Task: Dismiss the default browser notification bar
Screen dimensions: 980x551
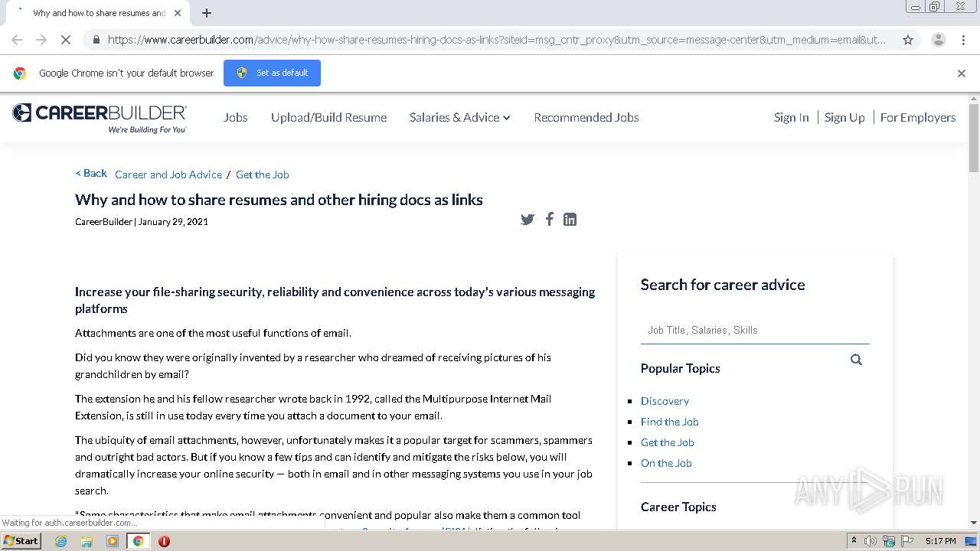Action: pos(962,73)
